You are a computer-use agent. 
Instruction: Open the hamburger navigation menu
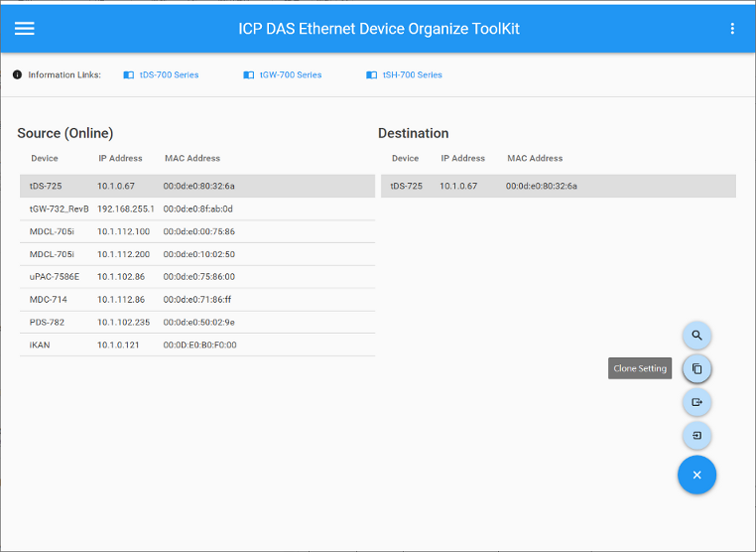point(24,29)
